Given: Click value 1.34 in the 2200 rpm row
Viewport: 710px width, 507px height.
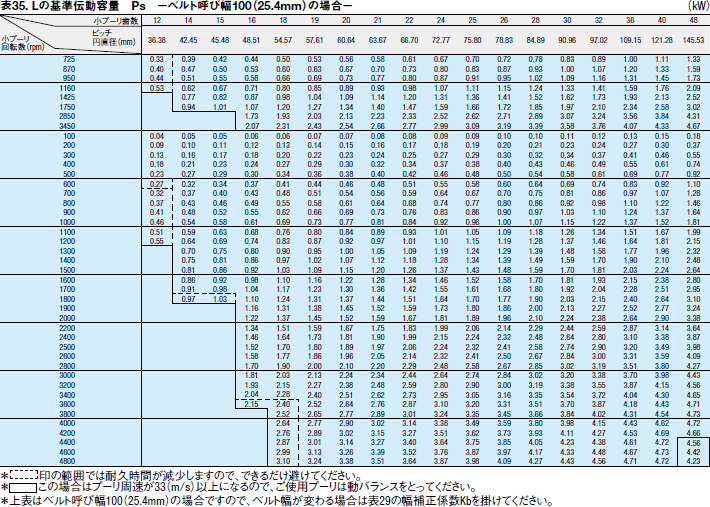Looking at the screenshot, I should point(251,328).
